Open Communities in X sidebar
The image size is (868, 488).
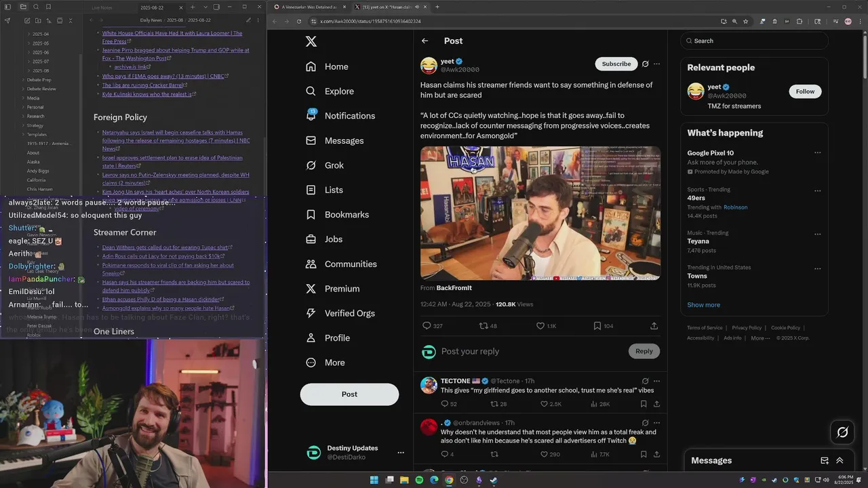click(x=341, y=264)
